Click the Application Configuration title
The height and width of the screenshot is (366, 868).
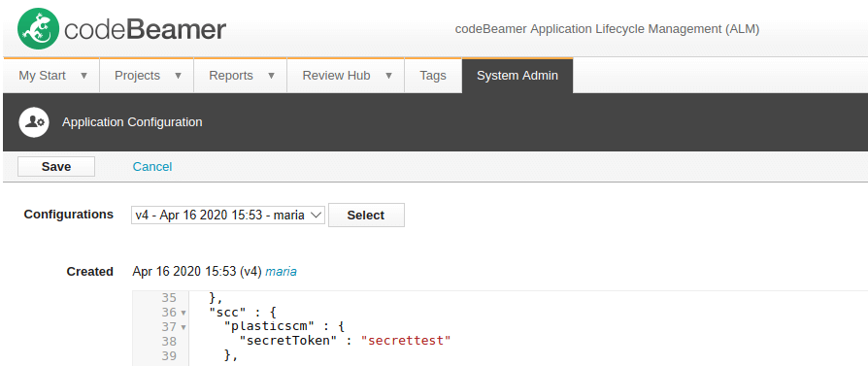click(x=132, y=121)
